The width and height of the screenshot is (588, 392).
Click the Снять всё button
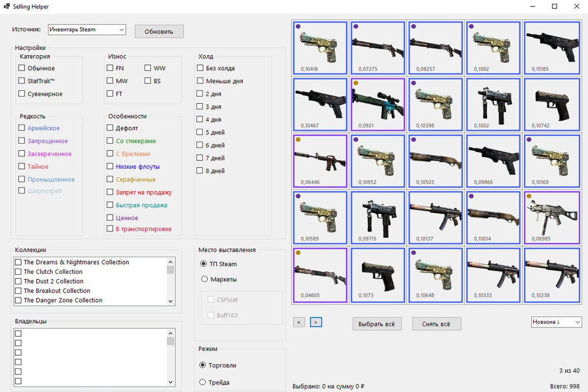437,324
